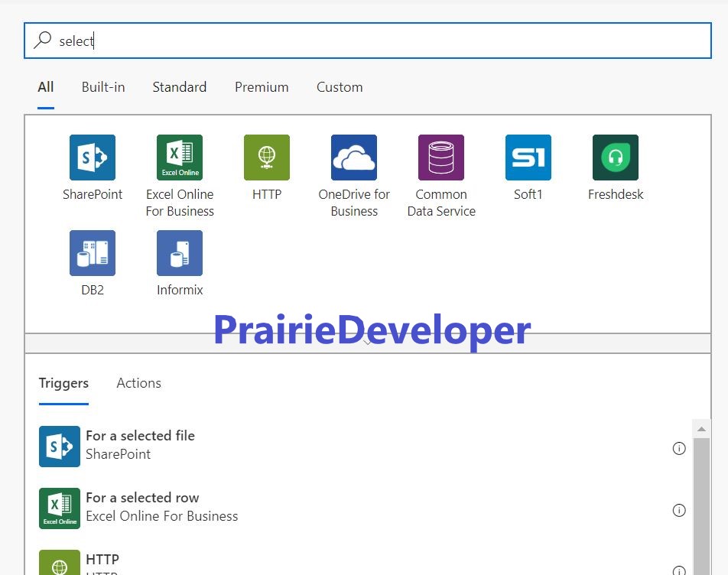
Task: Open the Standard connectors tab
Action: 180,87
